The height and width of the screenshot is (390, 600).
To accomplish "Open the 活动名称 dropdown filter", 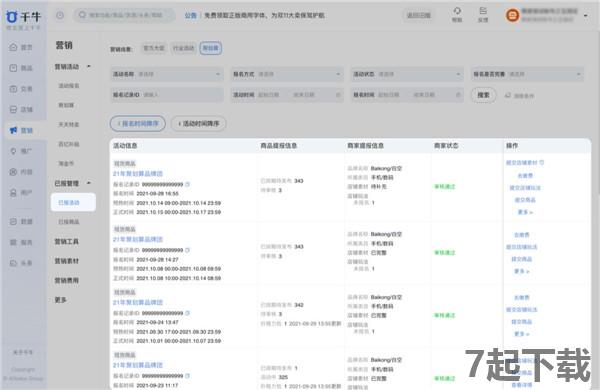I will (x=167, y=74).
